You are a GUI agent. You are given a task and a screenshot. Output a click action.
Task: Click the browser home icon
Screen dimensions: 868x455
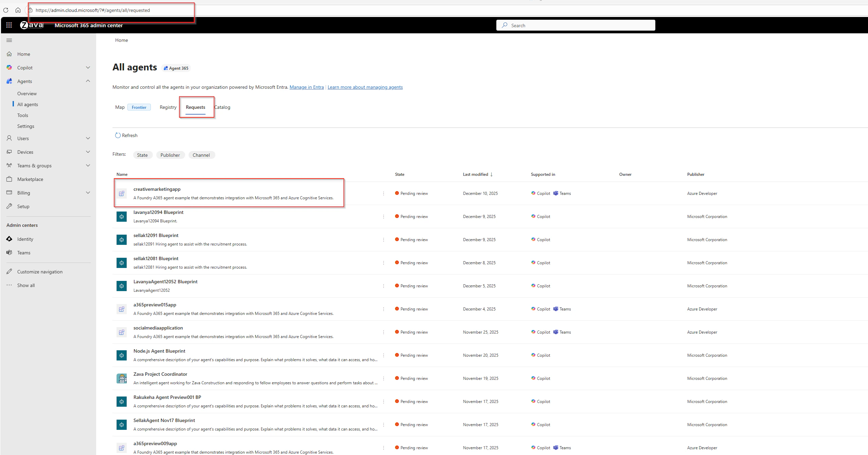pos(18,10)
